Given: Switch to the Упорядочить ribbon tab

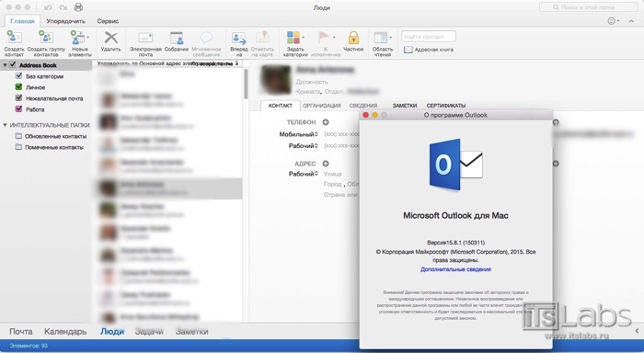Looking at the screenshot, I should click(65, 21).
